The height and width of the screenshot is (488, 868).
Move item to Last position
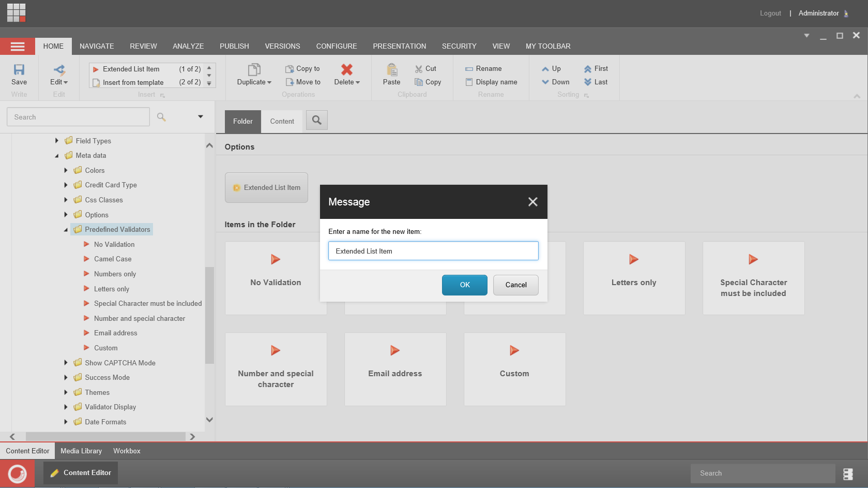coord(596,82)
